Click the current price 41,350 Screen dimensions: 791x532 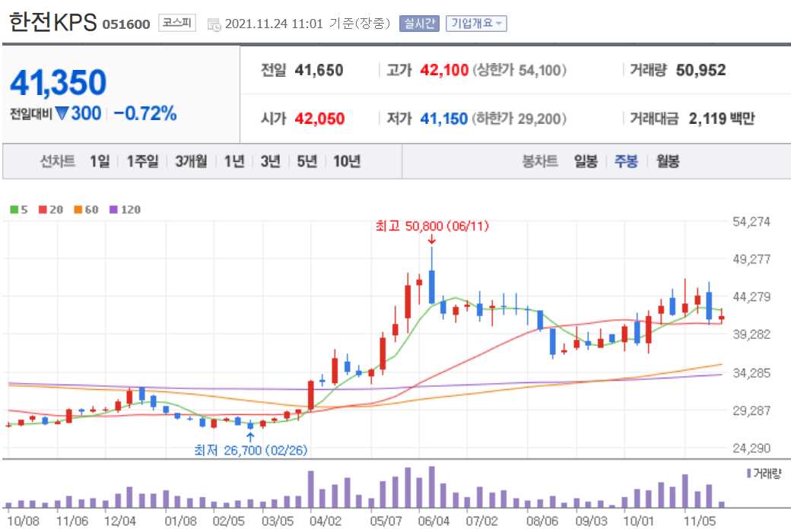(x=59, y=83)
